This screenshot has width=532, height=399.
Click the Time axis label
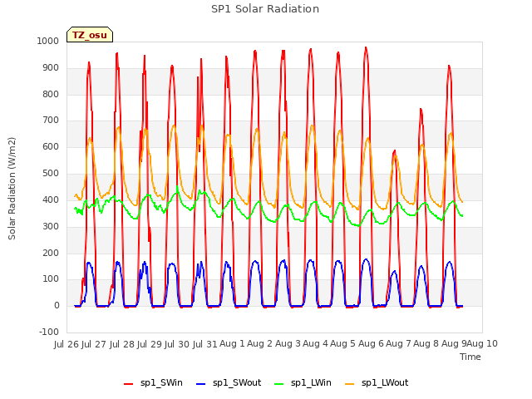[470, 357]
